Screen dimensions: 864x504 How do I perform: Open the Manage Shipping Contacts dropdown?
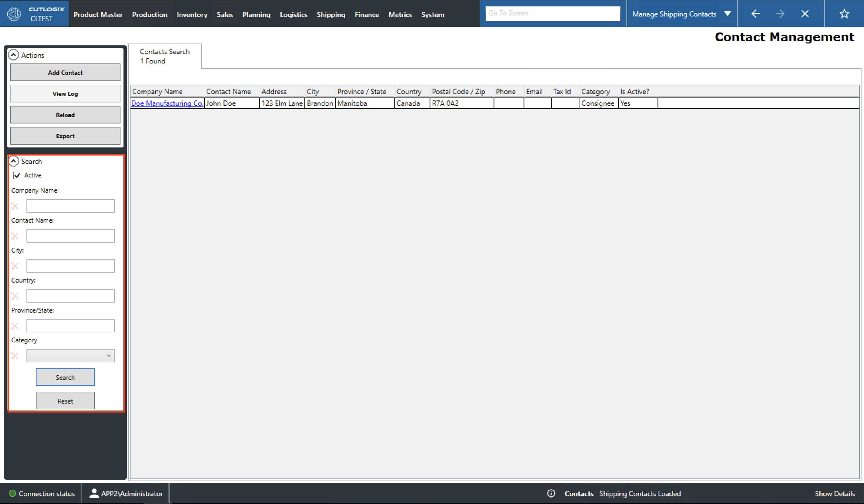point(728,14)
